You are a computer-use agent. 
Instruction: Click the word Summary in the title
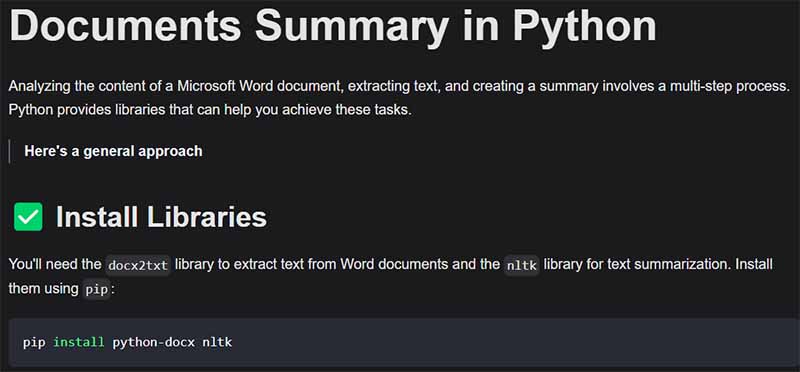pos(353,27)
